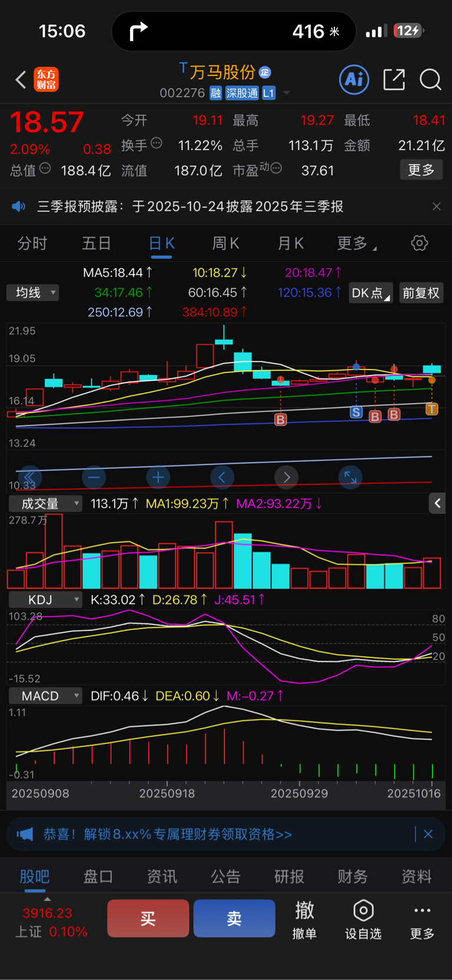Zoom out chart with minus icon

[94, 477]
